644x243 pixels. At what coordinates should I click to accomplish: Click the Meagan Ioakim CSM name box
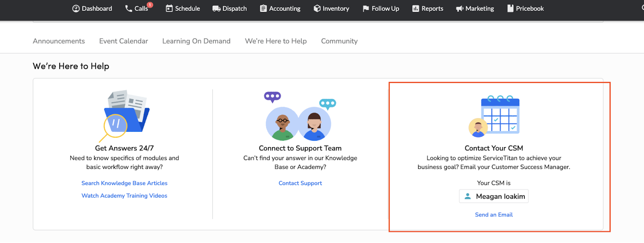494,197
